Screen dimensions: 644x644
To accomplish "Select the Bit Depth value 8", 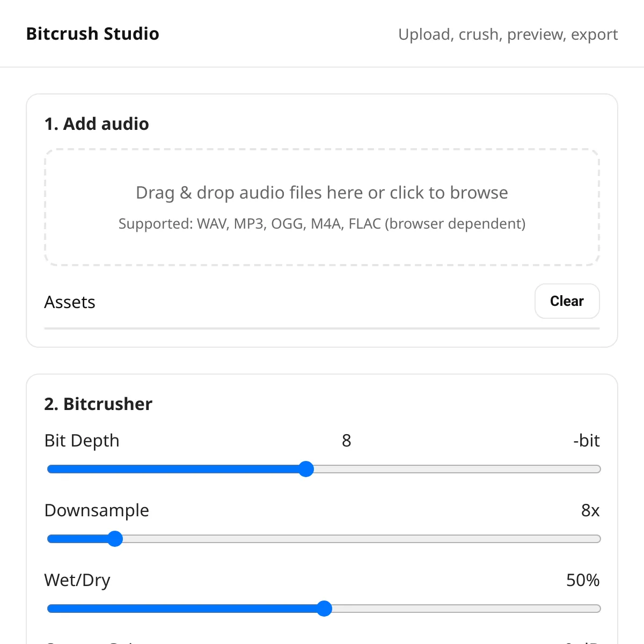I will coord(346,441).
